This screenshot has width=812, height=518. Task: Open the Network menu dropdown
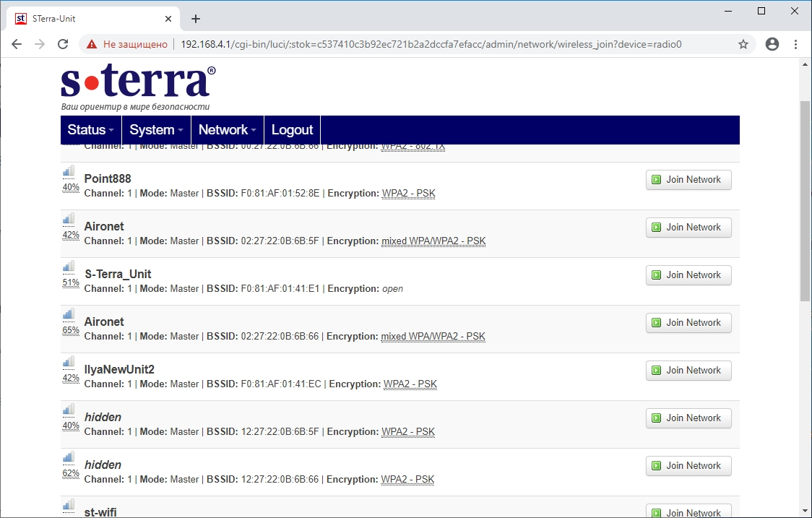(228, 129)
